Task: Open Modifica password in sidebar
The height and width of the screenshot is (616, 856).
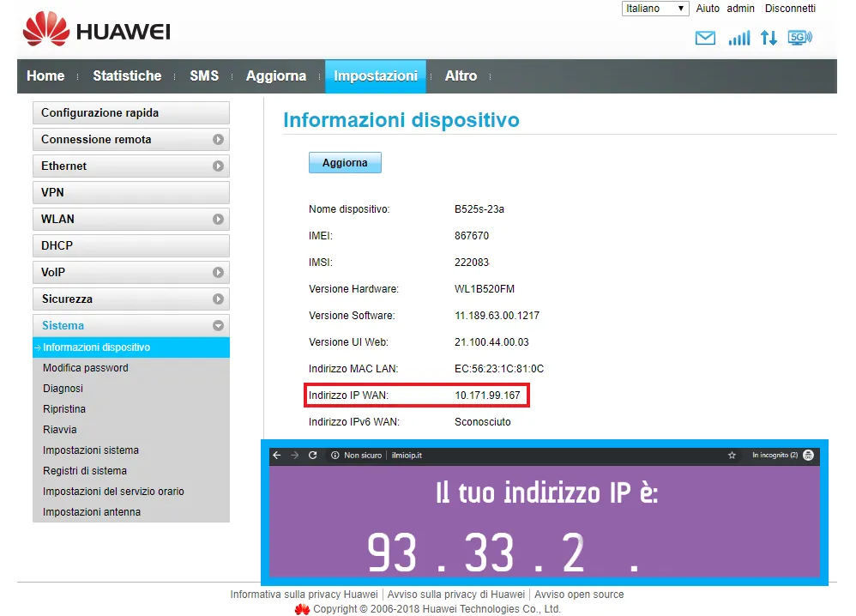Action: point(86,368)
